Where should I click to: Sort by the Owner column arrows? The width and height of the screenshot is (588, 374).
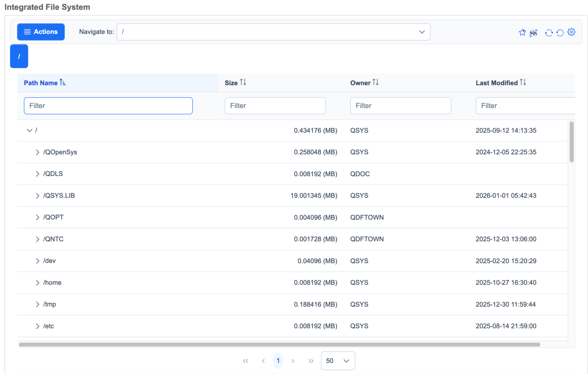376,82
